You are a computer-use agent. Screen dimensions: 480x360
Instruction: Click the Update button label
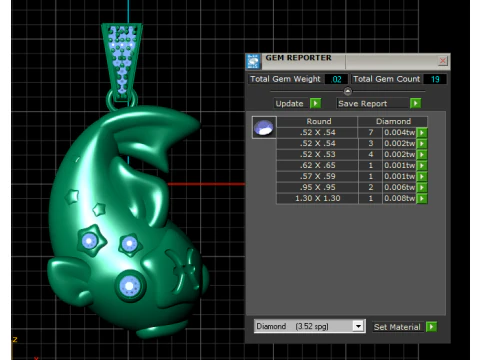[x=289, y=104]
